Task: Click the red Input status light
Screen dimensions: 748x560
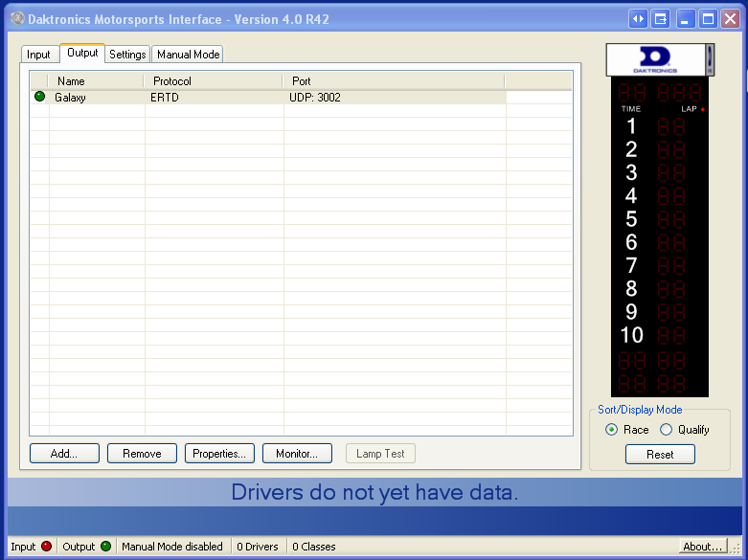Action: coord(46,547)
